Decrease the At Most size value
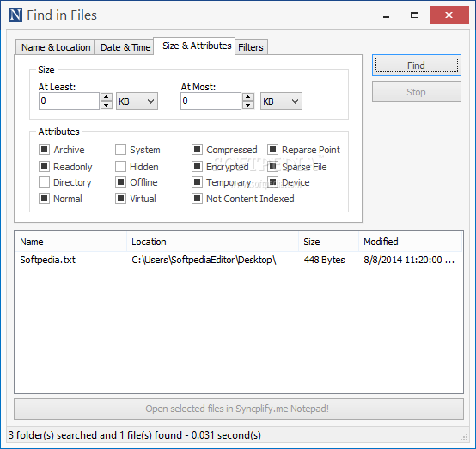The image size is (476, 449). (x=248, y=105)
